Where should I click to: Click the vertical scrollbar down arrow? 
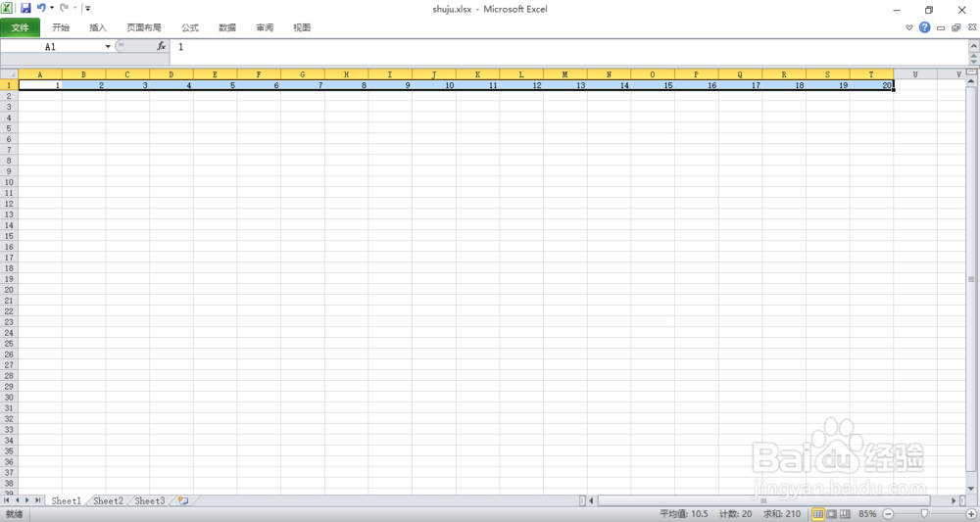click(x=970, y=489)
